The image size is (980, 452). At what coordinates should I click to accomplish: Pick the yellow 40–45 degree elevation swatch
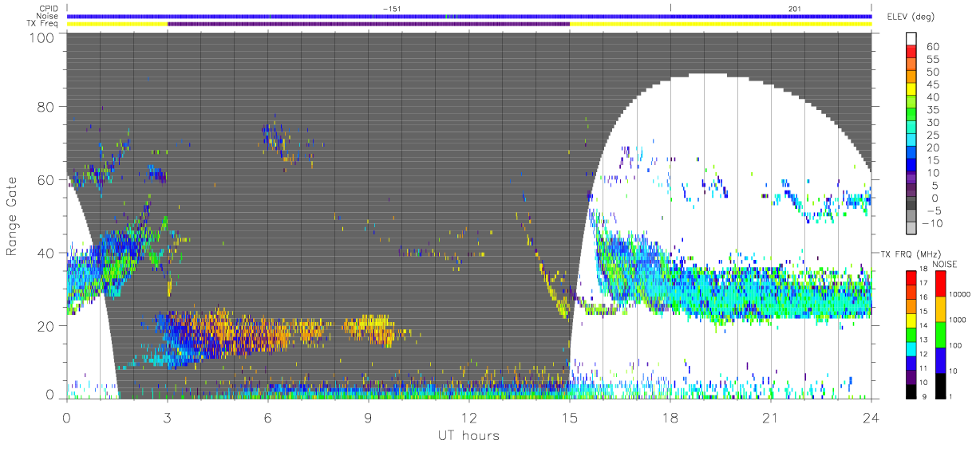tap(912, 89)
